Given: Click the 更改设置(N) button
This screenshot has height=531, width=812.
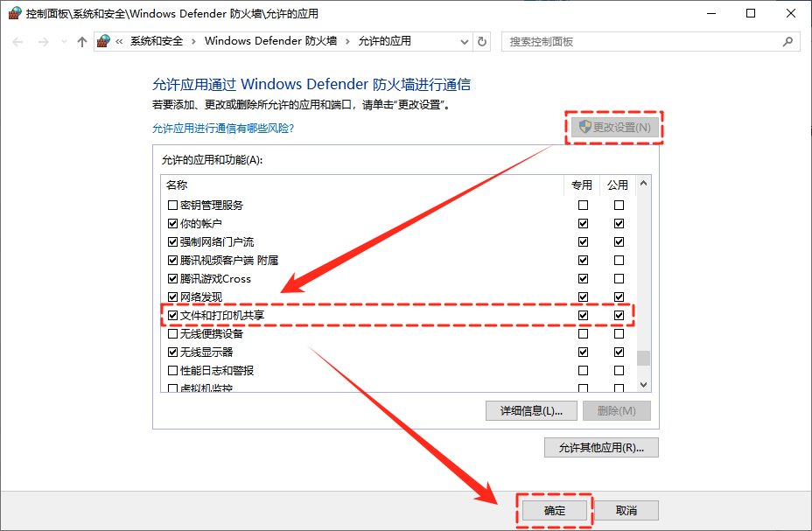Looking at the screenshot, I should [615, 128].
